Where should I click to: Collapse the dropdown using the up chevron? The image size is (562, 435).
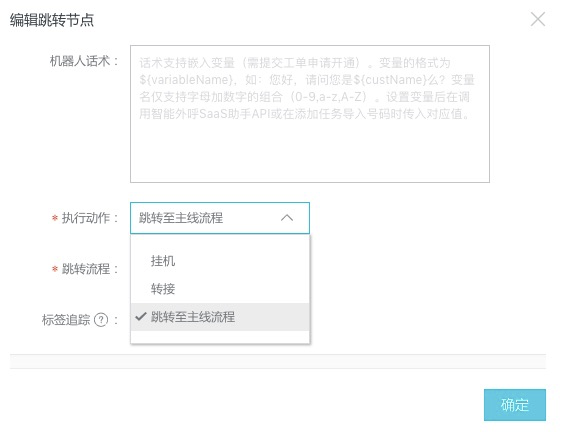click(287, 218)
